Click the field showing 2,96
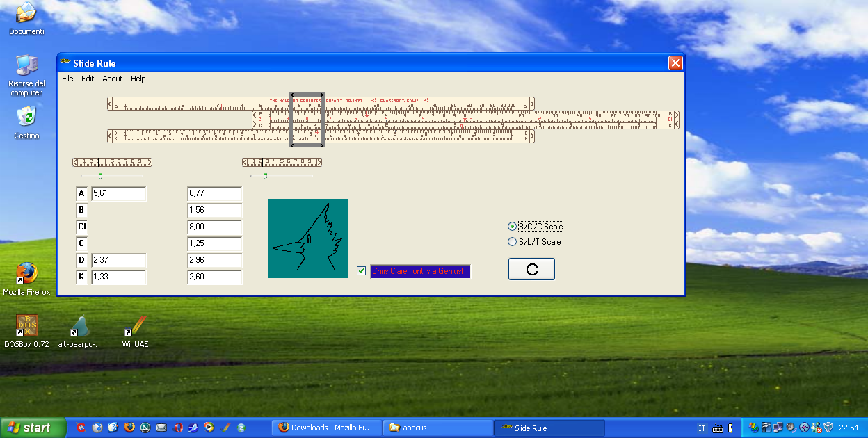This screenshot has height=438, width=868. point(215,260)
